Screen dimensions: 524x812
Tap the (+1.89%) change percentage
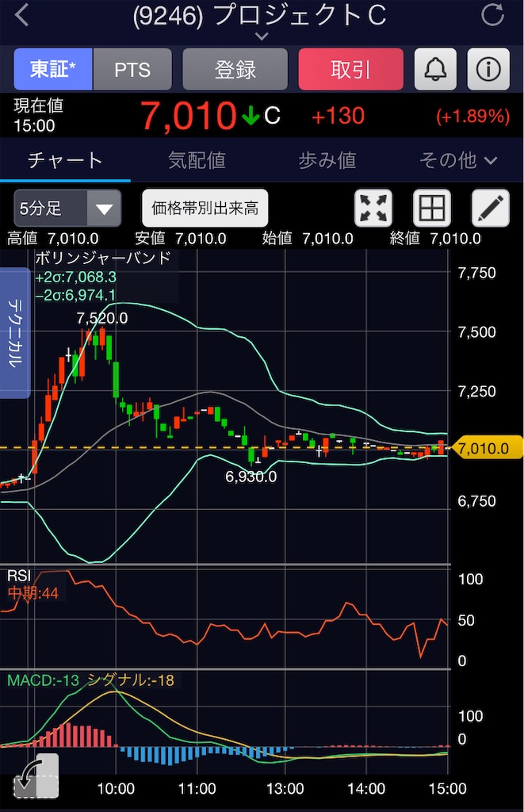click(x=472, y=116)
